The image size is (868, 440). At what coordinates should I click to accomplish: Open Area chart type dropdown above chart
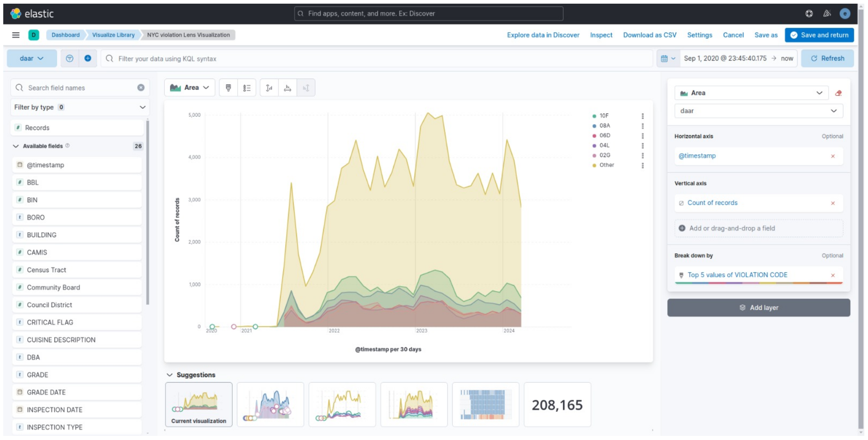coord(189,88)
